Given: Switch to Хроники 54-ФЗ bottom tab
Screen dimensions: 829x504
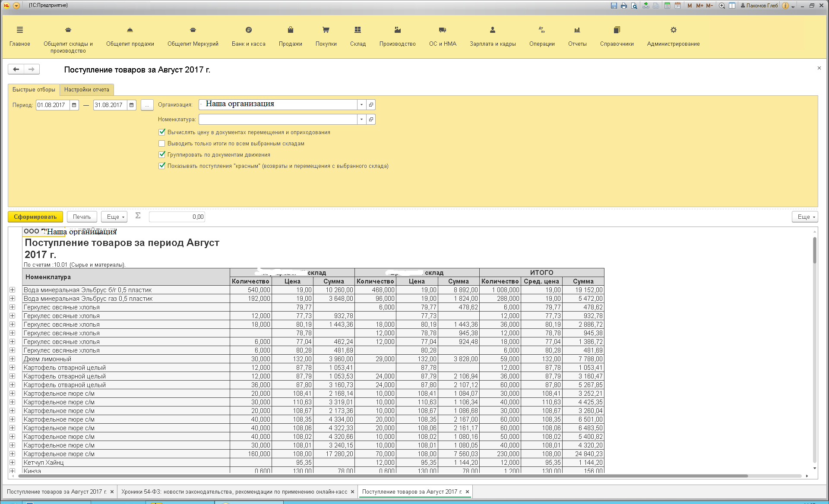Looking at the screenshot, I should click(x=234, y=491).
